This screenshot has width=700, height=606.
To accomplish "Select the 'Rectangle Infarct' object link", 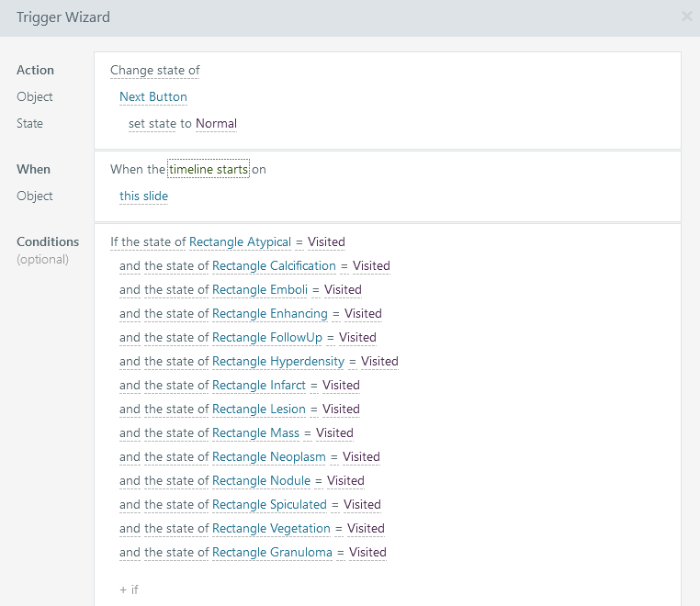I will (x=258, y=386).
